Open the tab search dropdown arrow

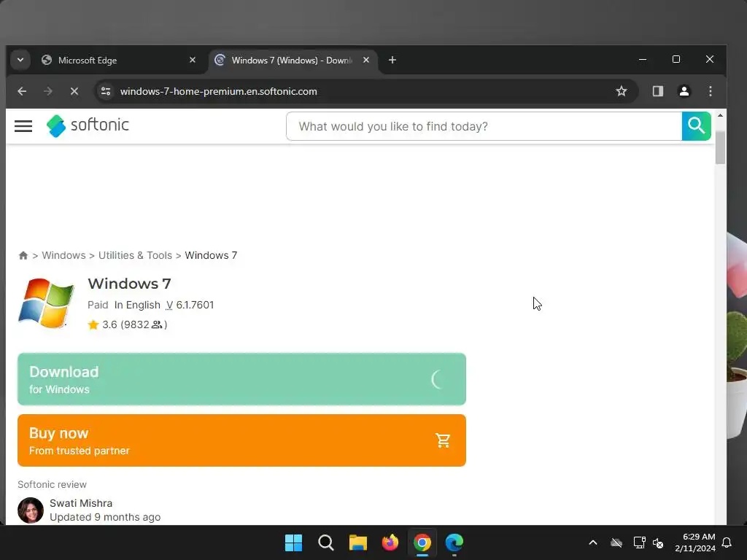tap(20, 60)
